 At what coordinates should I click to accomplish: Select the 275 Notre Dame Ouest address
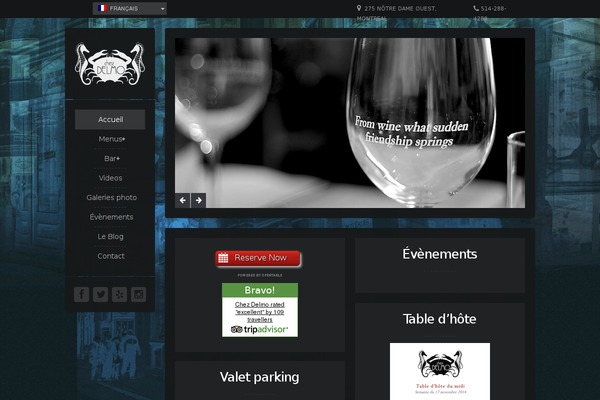point(396,13)
